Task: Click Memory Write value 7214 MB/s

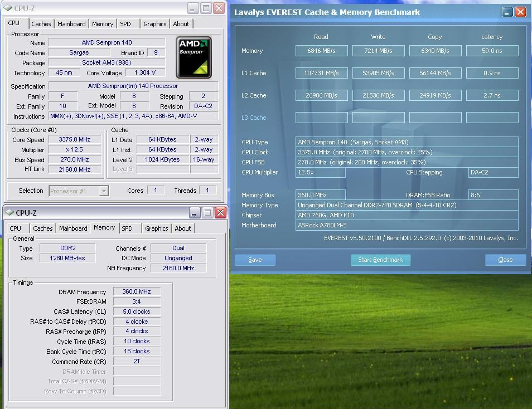Action: coord(378,51)
